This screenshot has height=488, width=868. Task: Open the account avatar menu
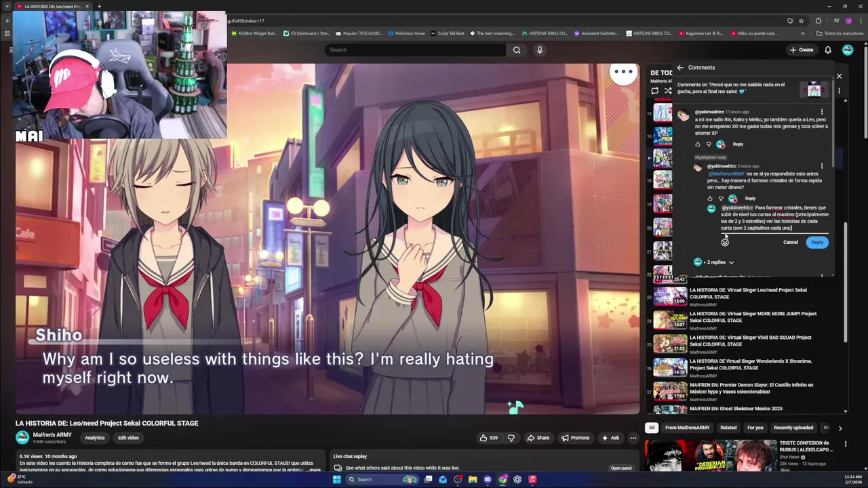pyautogui.click(x=848, y=49)
